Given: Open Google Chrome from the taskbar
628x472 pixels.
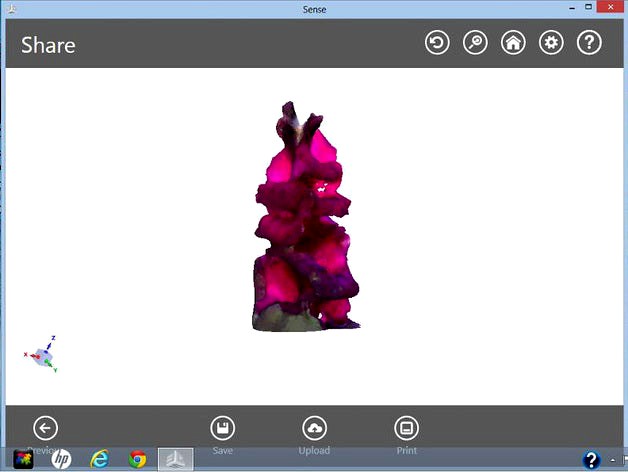Looking at the screenshot, I should coord(138,459).
